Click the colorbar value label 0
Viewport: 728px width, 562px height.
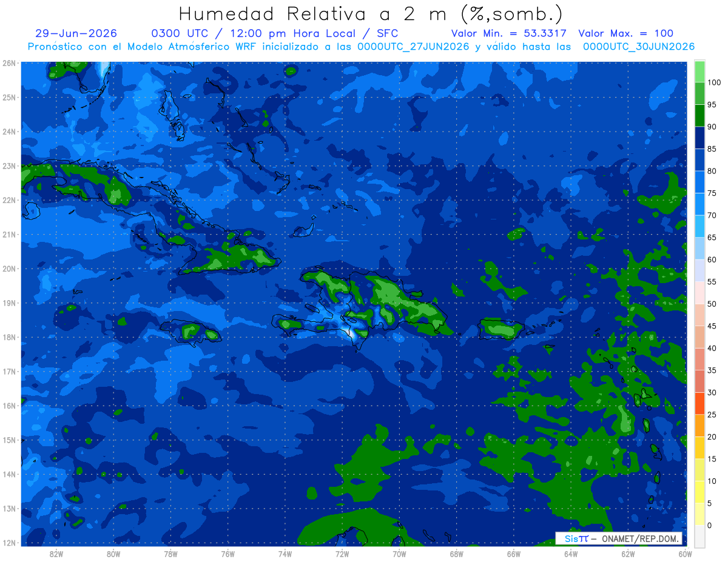click(710, 525)
